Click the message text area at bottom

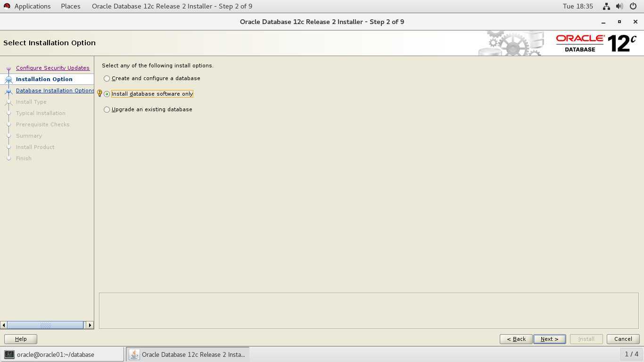(369, 311)
